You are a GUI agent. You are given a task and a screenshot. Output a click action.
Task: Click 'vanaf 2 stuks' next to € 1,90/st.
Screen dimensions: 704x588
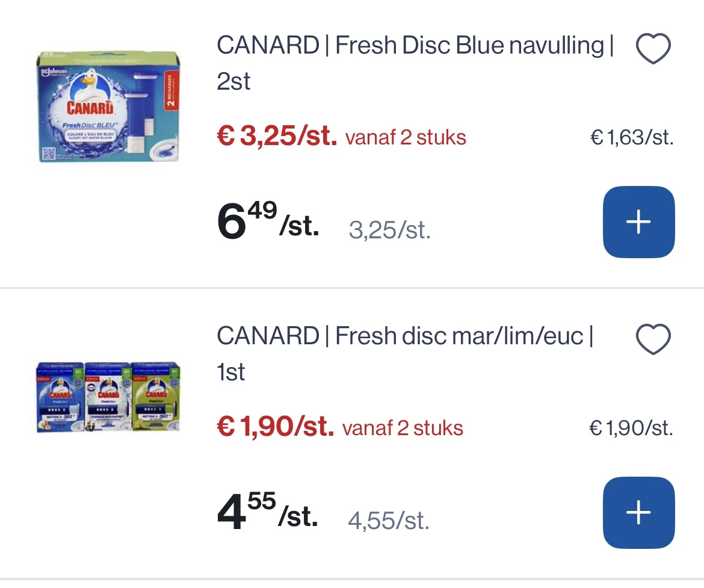[x=403, y=429]
